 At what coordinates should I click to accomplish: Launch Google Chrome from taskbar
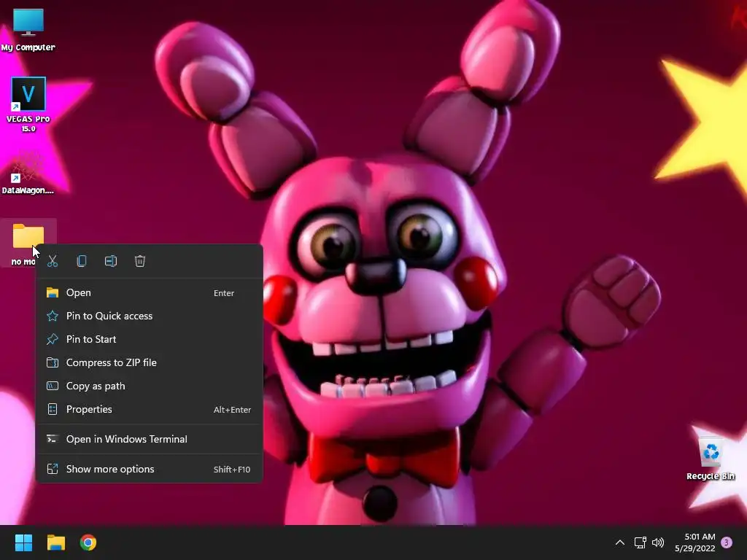[88, 542]
